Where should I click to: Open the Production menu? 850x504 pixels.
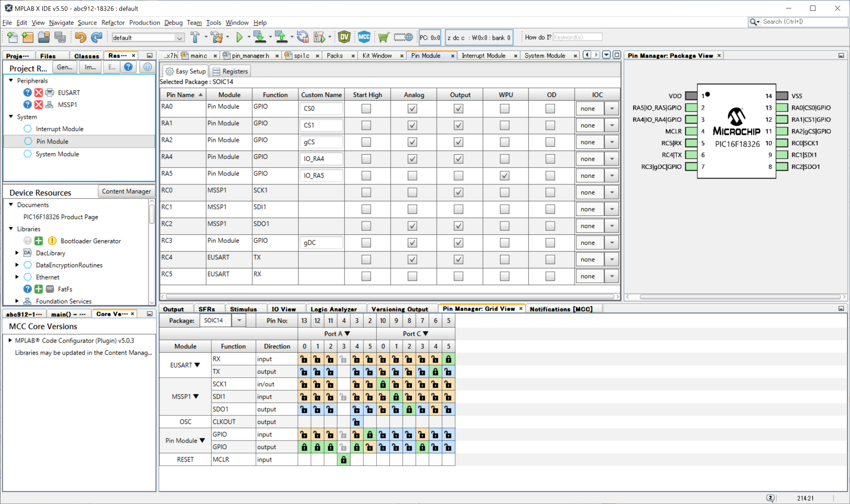tap(144, 22)
